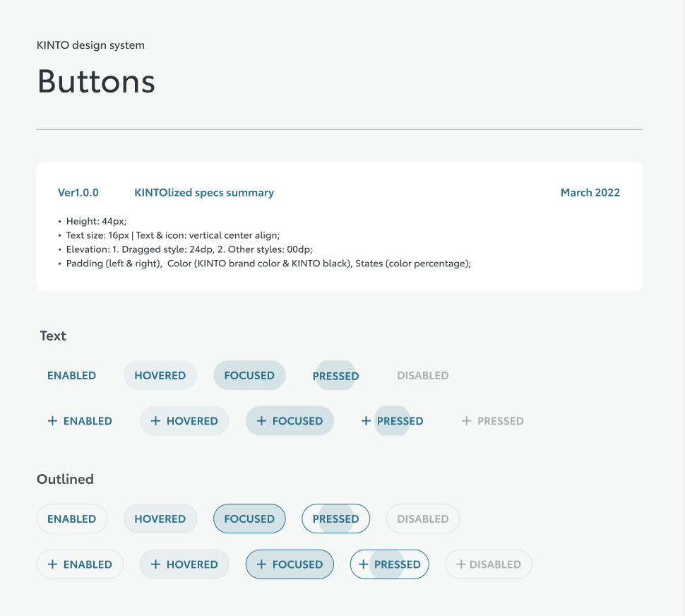Click plus icon in text-style FOCUSED button
685x616 pixels.
point(261,421)
